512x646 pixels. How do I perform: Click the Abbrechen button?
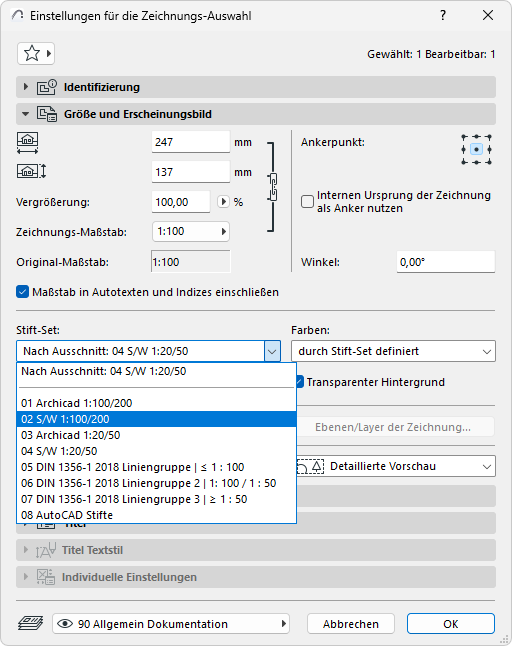[351, 624]
